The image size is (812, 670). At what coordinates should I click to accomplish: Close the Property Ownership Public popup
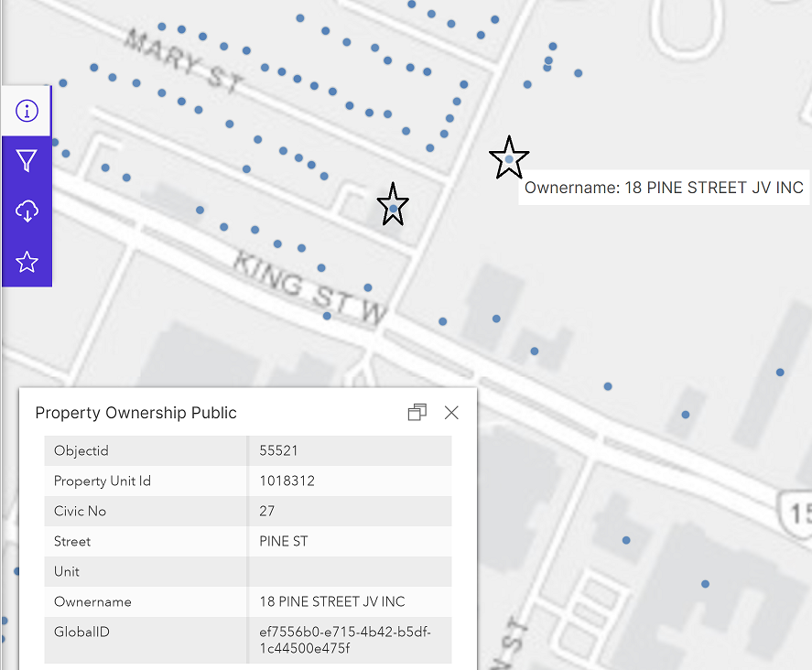click(x=451, y=413)
